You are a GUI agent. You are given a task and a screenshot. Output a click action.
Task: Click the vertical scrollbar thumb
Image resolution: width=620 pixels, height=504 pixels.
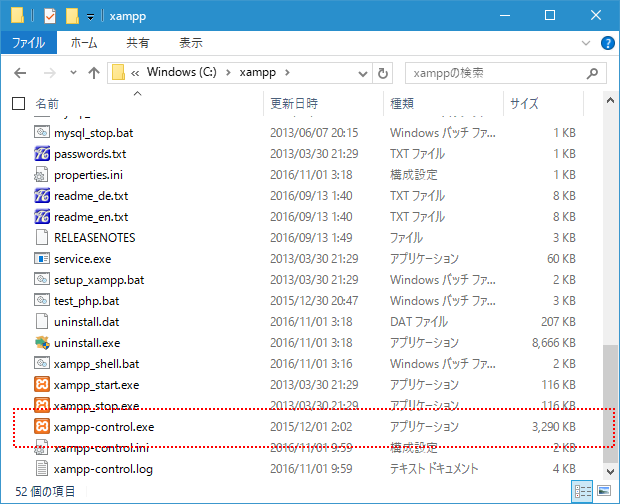coord(610,403)
